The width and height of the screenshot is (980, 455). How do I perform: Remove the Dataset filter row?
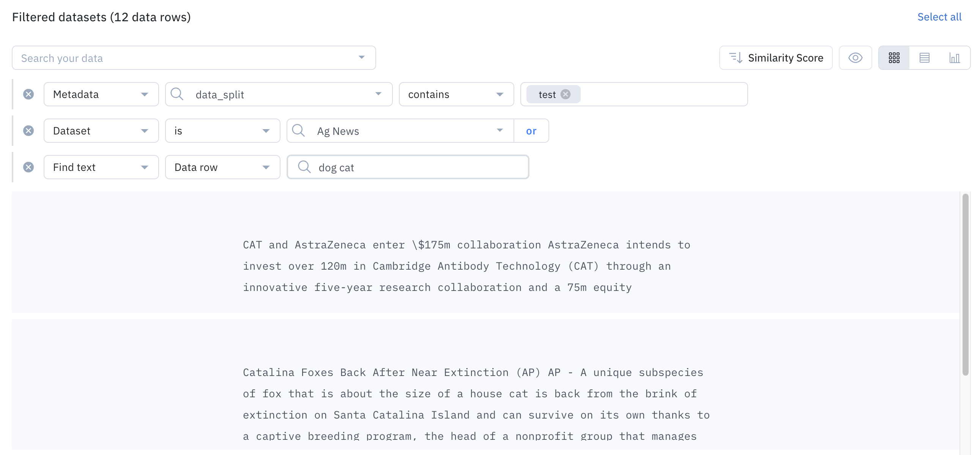pos(28,131)
